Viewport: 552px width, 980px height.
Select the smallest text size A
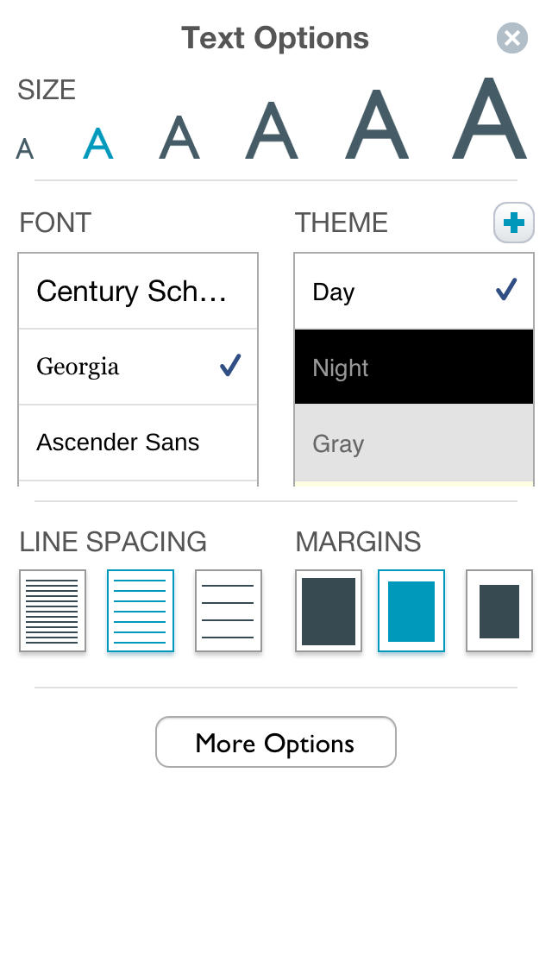tap(25, 149)
